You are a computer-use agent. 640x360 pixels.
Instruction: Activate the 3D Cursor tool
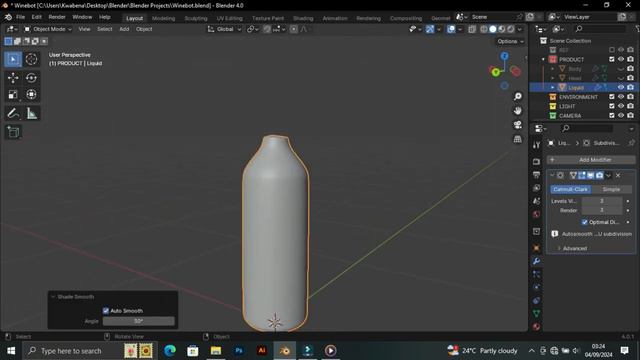pyautogui.click(x=31, y=59)
